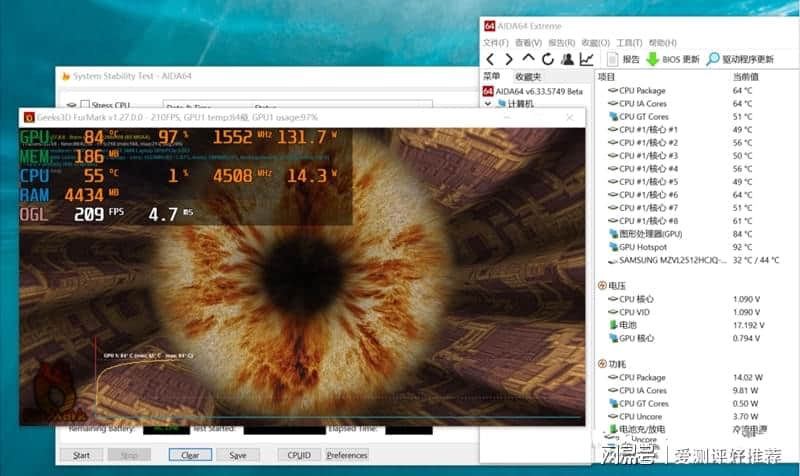Select AIDA64 v6.33.5749 Beta tree root
The height and width of the screenshot is (476, 800).
click(533, 91)
